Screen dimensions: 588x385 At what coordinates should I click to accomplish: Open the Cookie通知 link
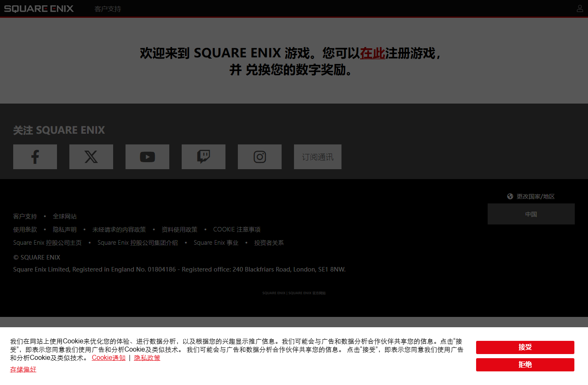[x=109, y=358]
